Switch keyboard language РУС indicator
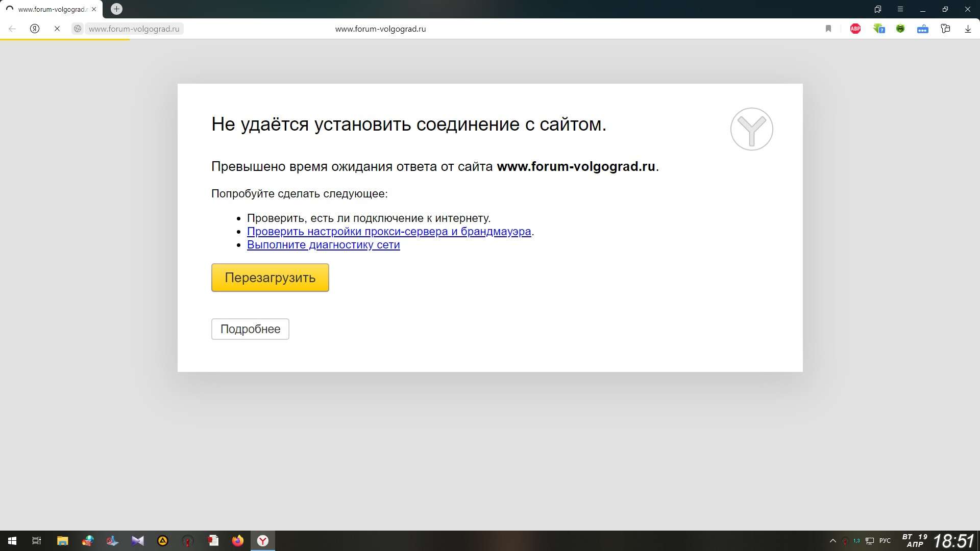 point(885,541)
